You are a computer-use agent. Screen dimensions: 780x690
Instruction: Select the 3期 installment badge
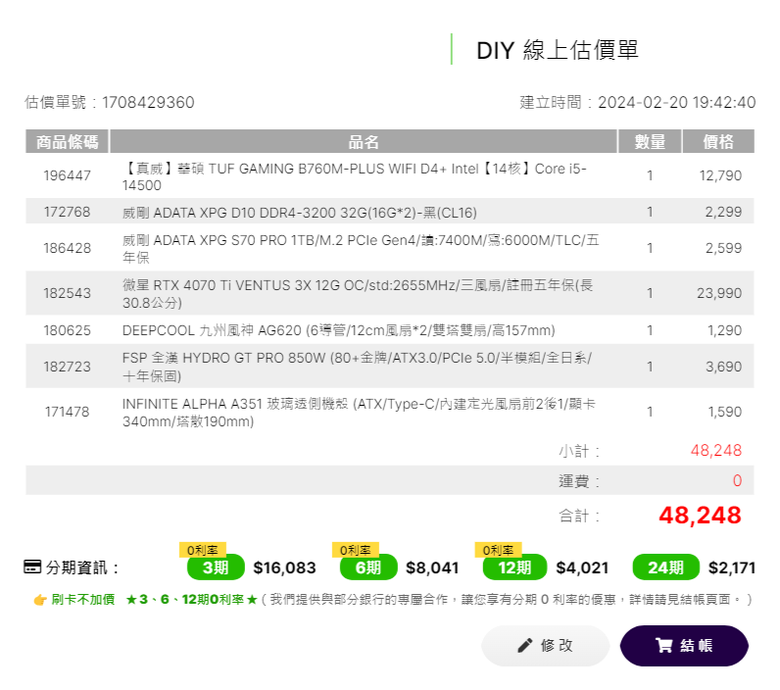coord(216,567)
